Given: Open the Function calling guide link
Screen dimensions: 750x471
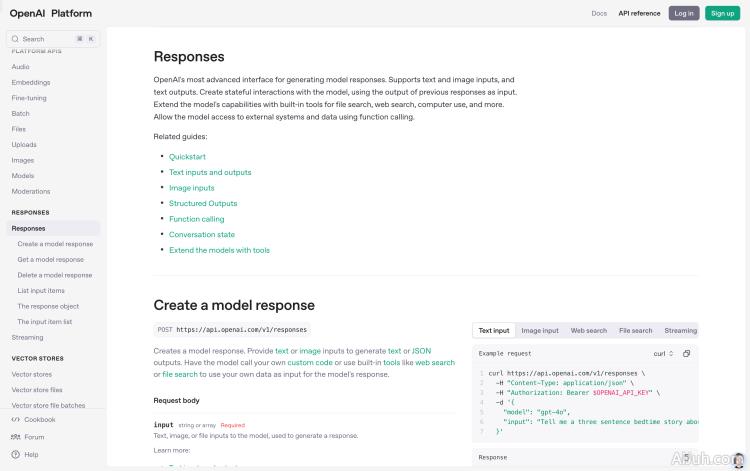Looking at the screenshot, I should pyautogui.click(x=197, y=219).
